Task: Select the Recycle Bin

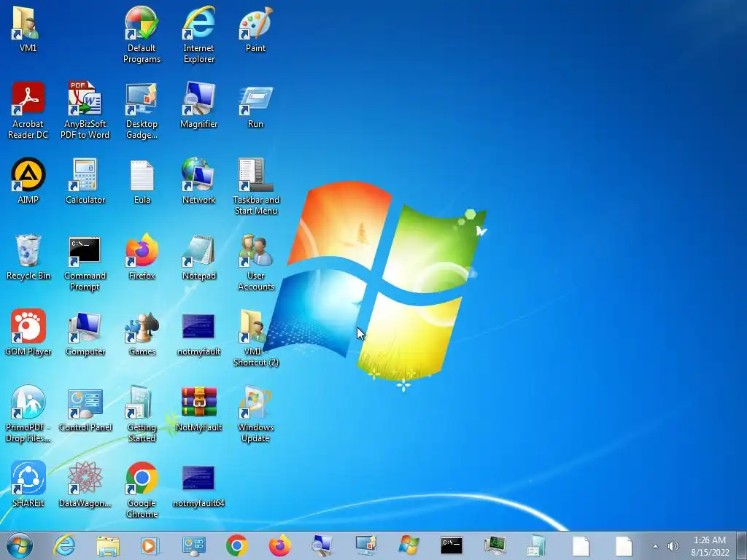Action: click(28, 257)
